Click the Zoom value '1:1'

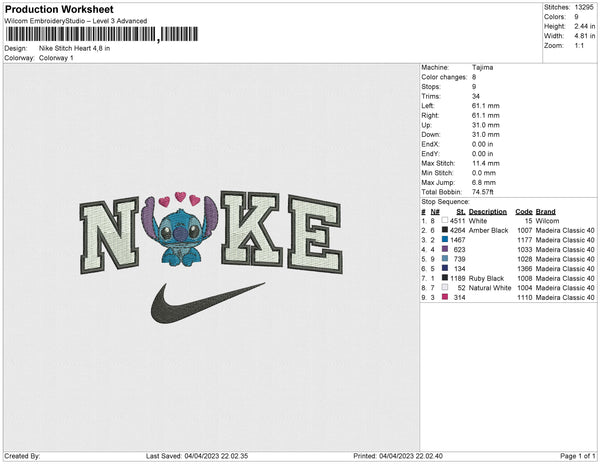point(579,46)
